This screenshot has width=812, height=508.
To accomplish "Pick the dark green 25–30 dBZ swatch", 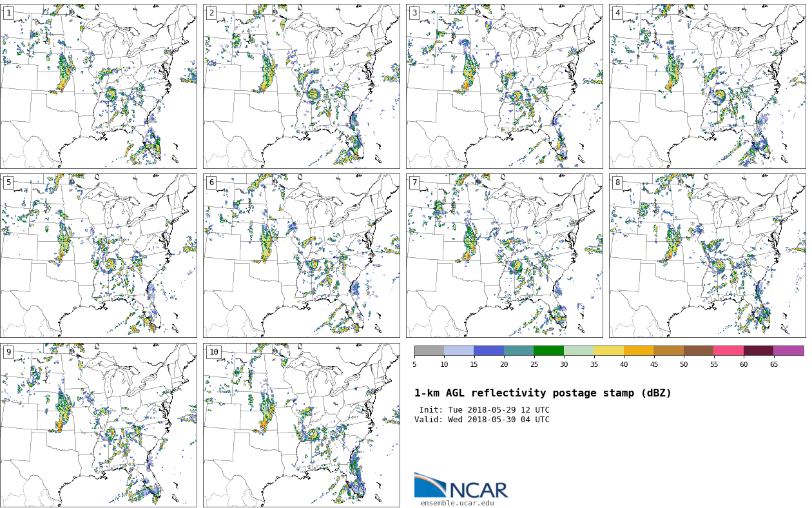I will click(x=548, y=351).
